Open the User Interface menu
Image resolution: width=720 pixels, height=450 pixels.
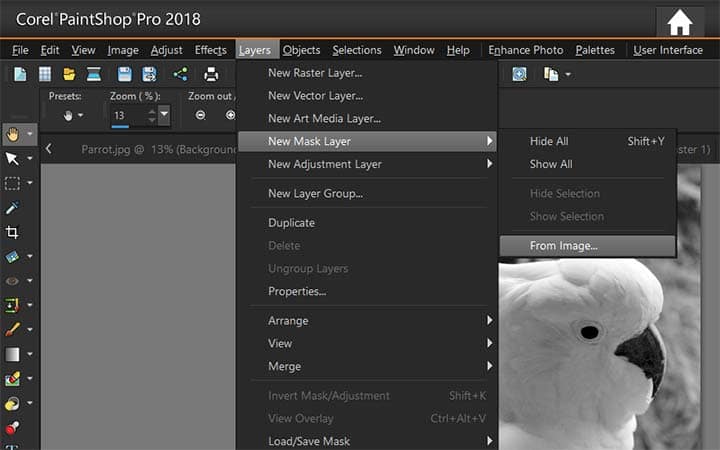click(668, 50)
